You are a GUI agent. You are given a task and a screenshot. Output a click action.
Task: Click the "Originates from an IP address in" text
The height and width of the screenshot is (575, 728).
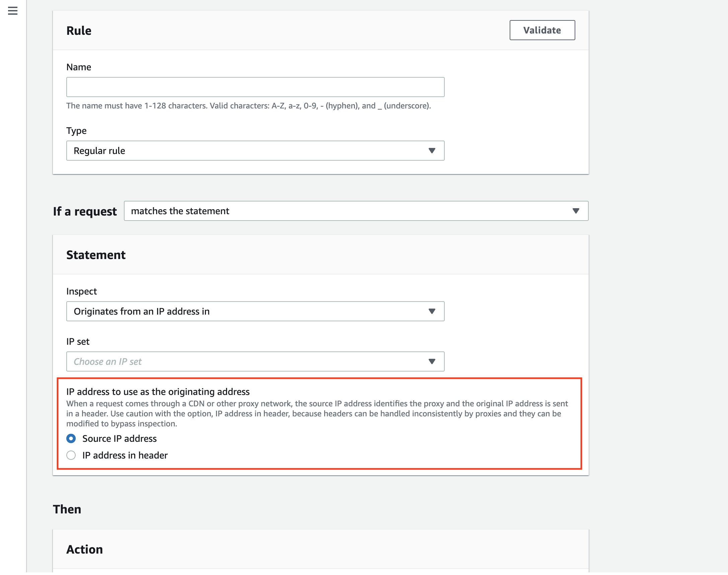[x=142, y=311]
